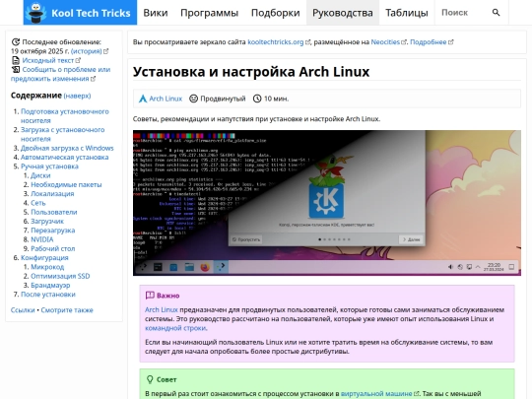The height and width of the screenshot is (399, 532).
Task: Jump to Загрузчик subsection
Action: tap(47, 222)
